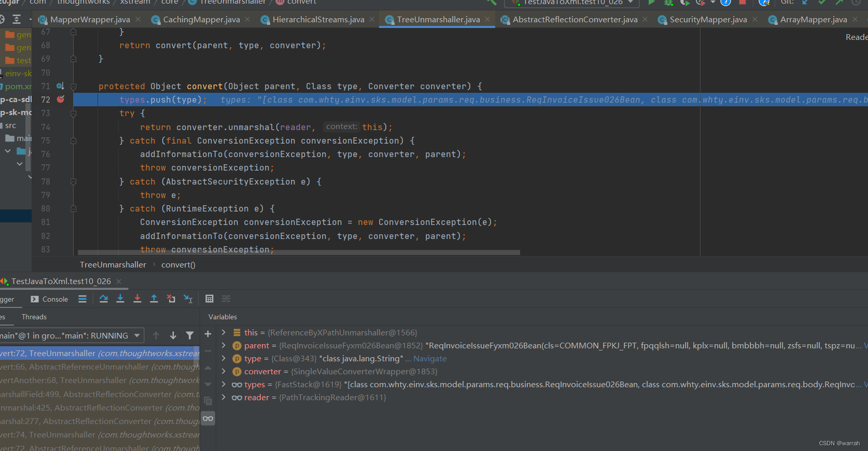Expand the 'converter' variable node
This screenshot has width=868, height=451.
(223, 371)
